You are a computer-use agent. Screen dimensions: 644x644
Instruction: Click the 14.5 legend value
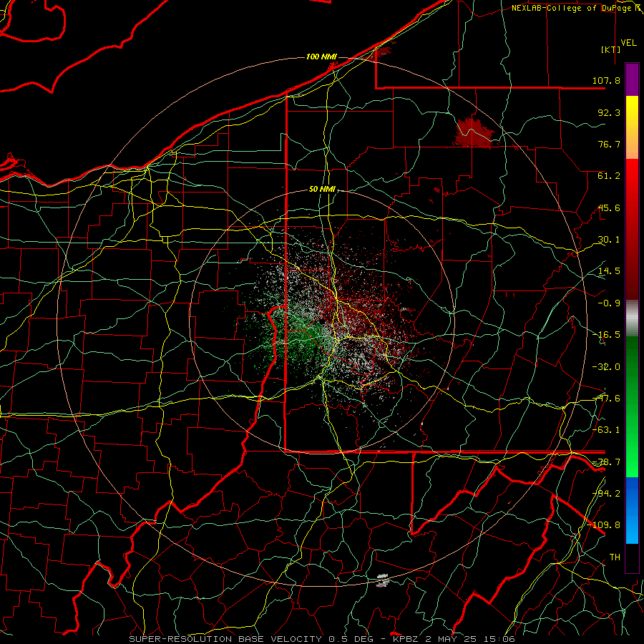[609, 271]
